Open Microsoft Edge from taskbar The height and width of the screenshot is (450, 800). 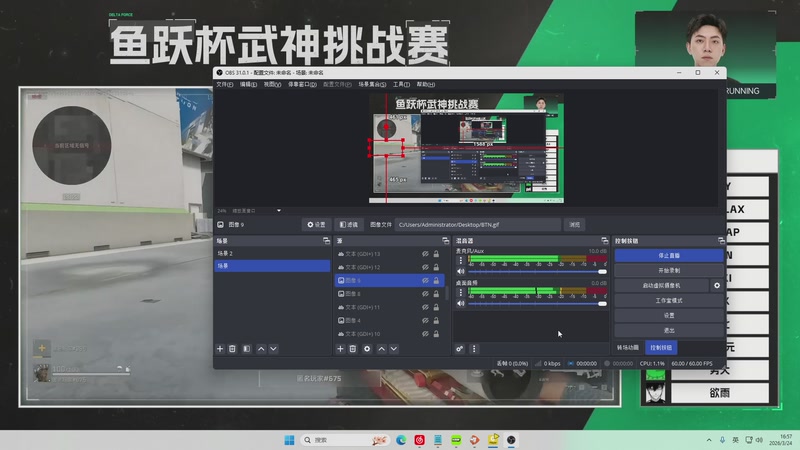coord(401,440)
